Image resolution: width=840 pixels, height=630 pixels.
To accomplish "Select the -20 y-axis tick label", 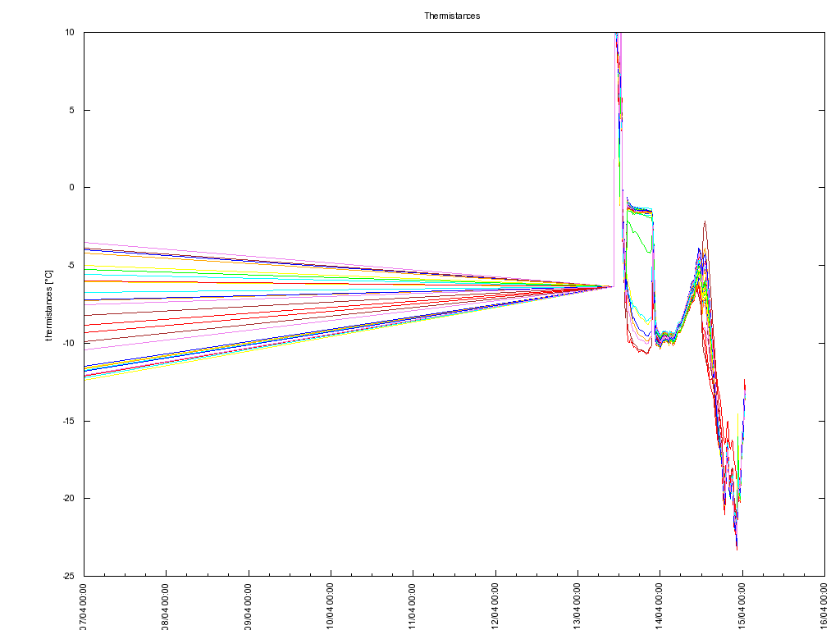I will [x=68, y=499].
